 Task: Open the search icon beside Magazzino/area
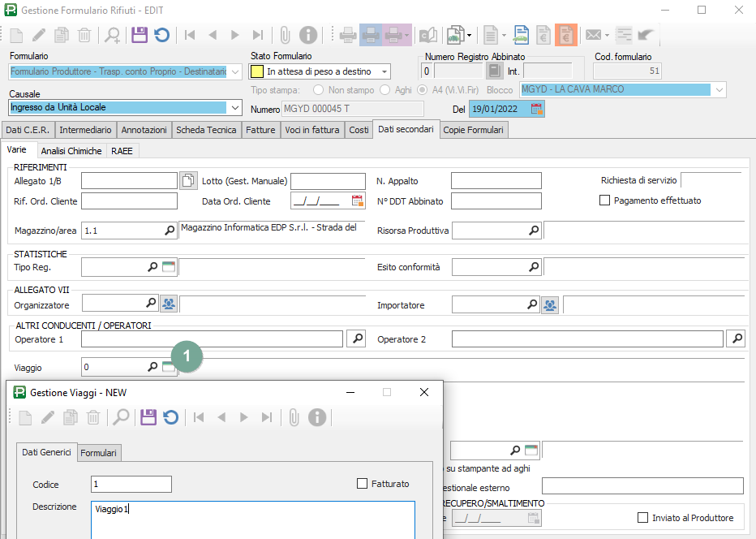(170, 231)
